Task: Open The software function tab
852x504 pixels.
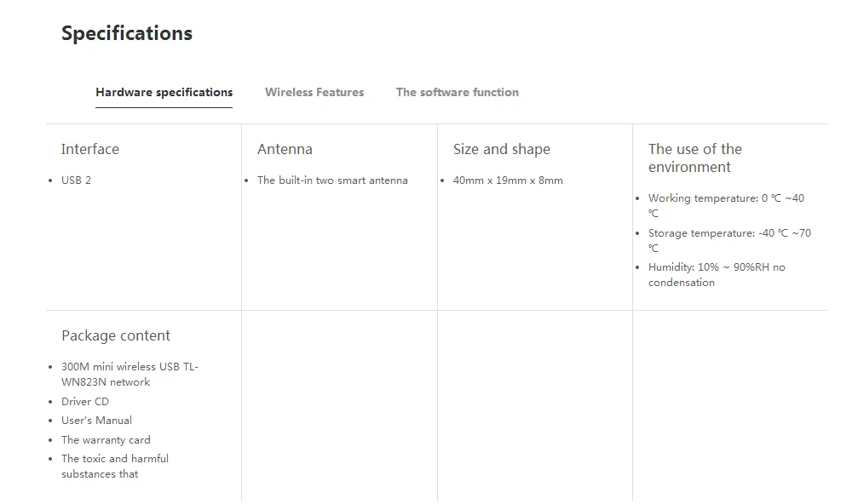Action: (x=457, y=92)
